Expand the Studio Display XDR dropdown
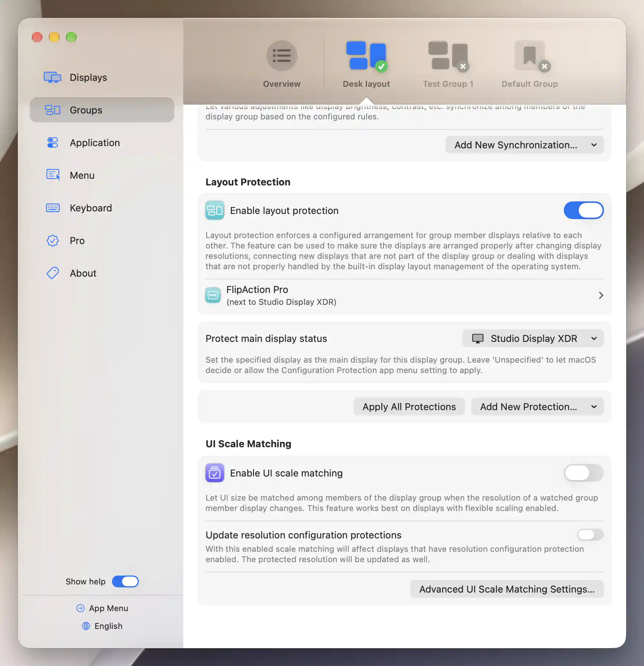Screen dimensions: 644x666 [533, 338]
